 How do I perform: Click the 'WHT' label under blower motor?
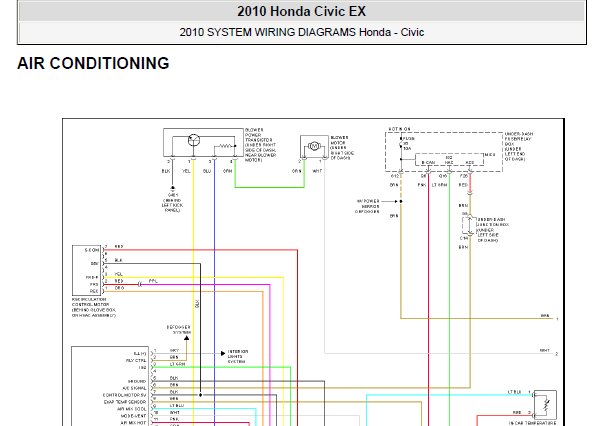(x=317, y=171)
